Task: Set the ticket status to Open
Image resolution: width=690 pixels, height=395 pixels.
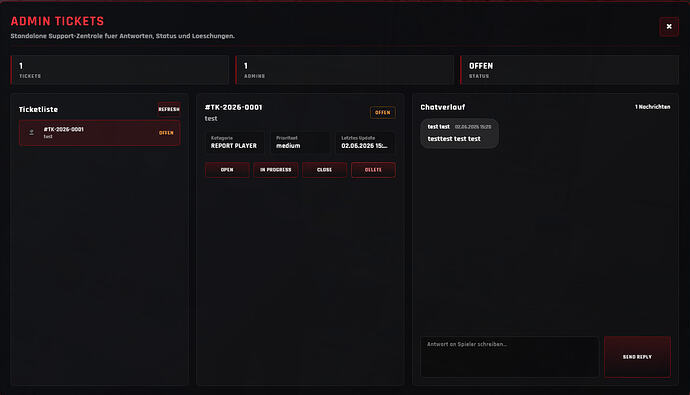Action: [x=227, y=170]
